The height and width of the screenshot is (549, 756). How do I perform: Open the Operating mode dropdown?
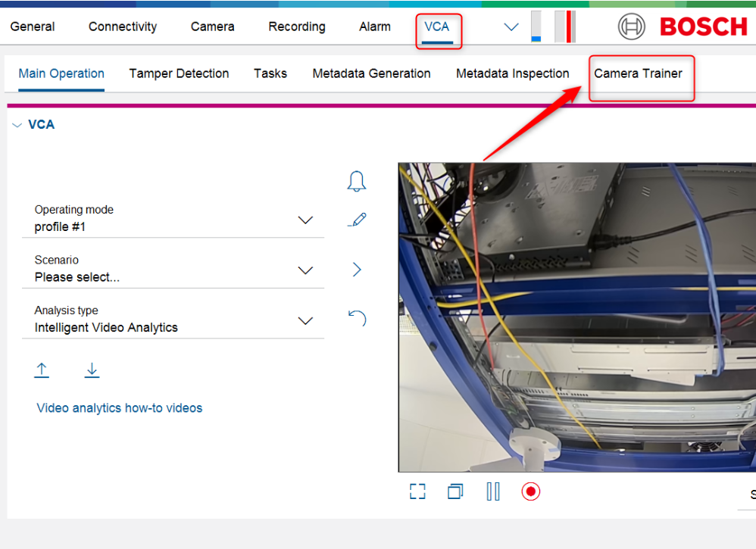(305, 220)
